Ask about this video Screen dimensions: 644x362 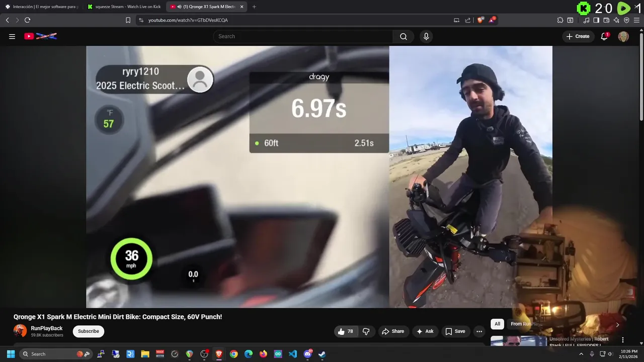click(x=425, y=331)
